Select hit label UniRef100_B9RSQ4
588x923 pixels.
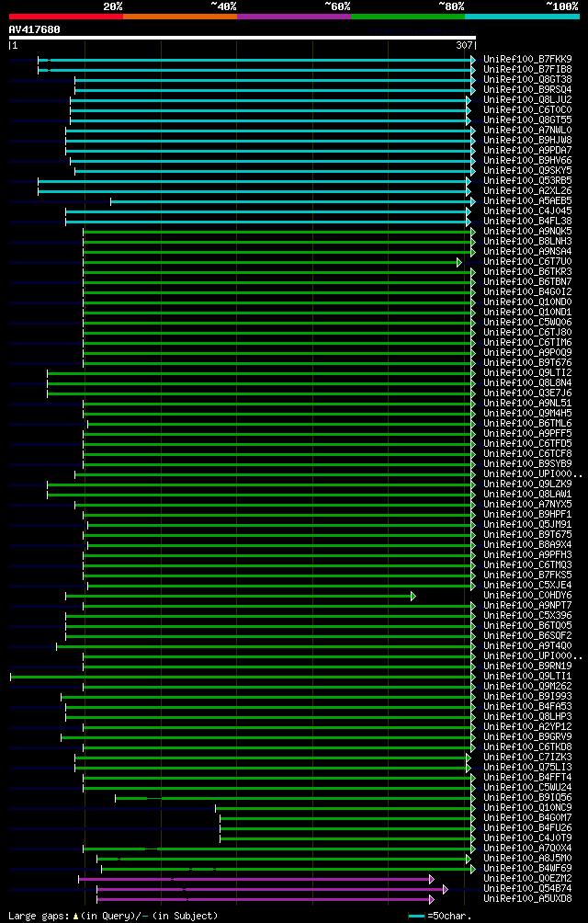527,89
